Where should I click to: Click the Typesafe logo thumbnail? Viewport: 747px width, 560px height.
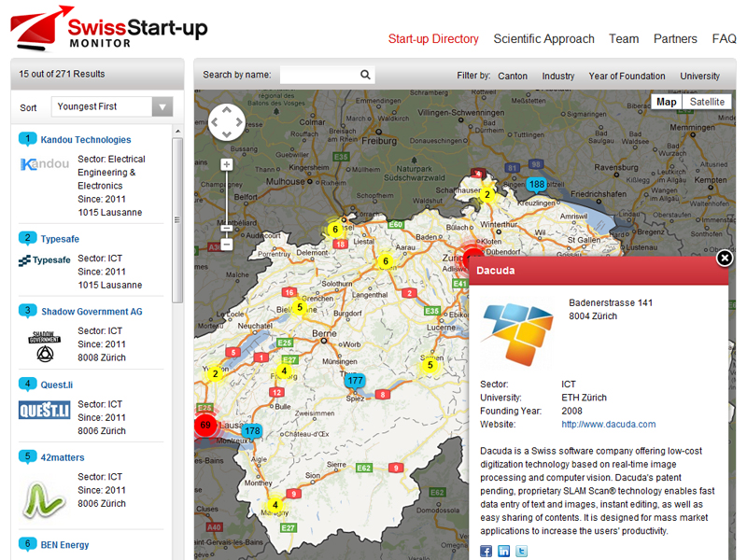pos(44,260)
